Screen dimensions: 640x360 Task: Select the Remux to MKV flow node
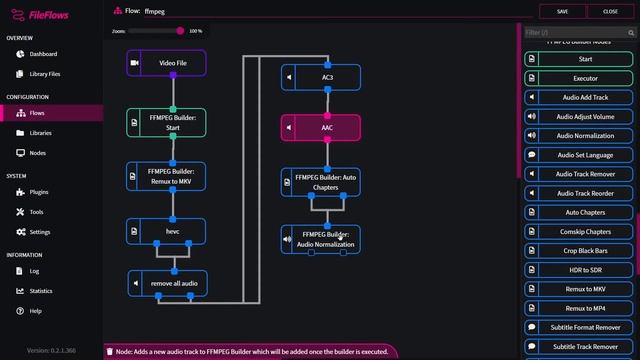tap(166, 176)
